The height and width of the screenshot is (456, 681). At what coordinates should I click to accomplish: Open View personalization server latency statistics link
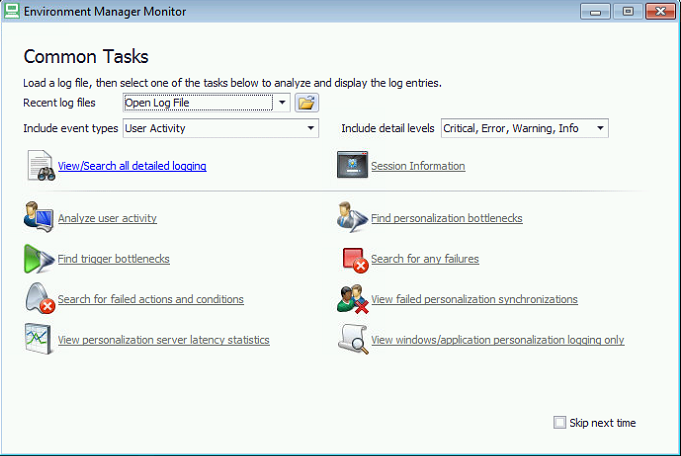click(164, 340)
